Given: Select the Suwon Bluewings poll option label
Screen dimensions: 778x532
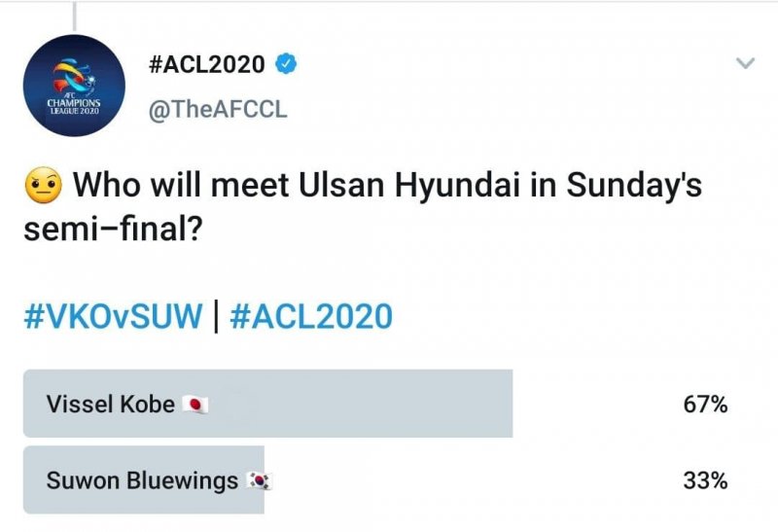Looking at the screenshot, I should [x=142, y=480].
